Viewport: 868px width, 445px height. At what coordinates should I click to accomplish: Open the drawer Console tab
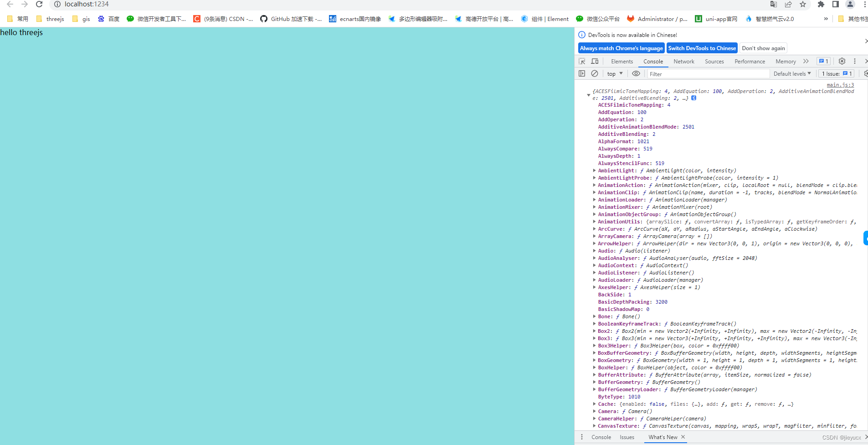pyautogui.click(x=601, y=437)
